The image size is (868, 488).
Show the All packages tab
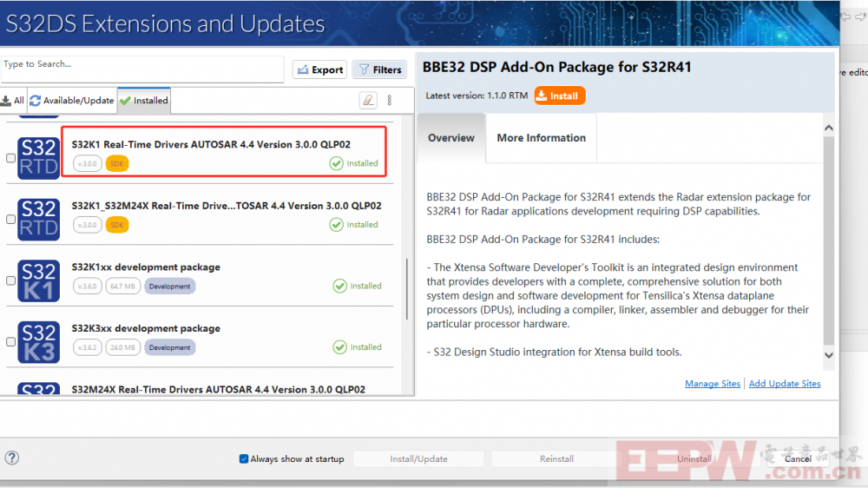[13, 100]
